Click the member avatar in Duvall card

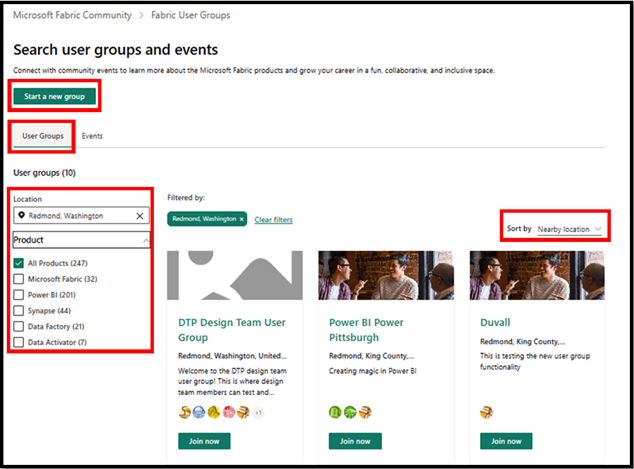[486, 412]
